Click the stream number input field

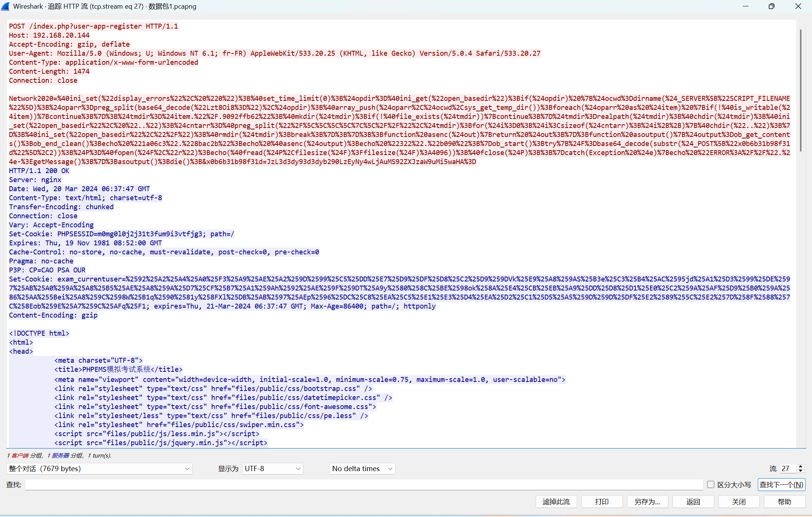pyautogui.click(x=788, y=468)
